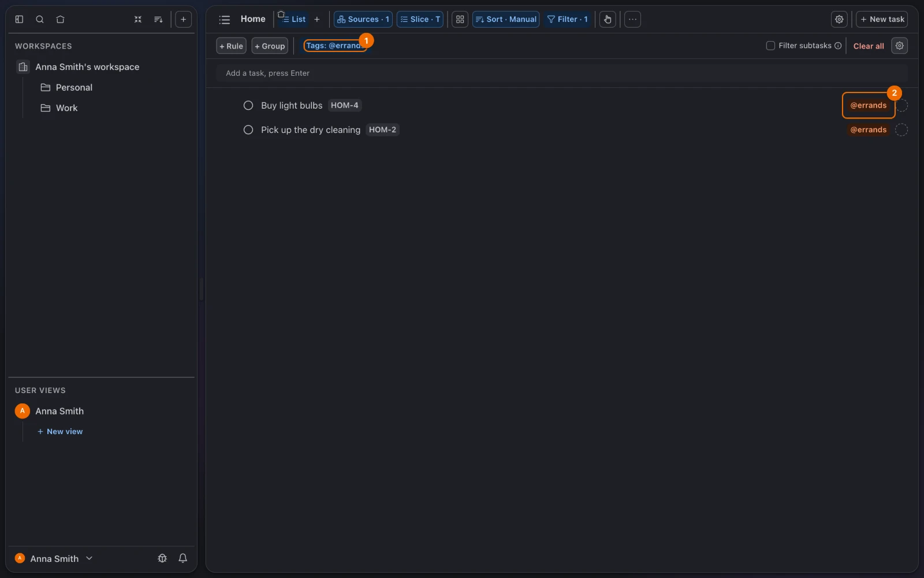The width and height of the screenshot is (924, 578).
Task: Click the New task button
Action: [882, 19]
